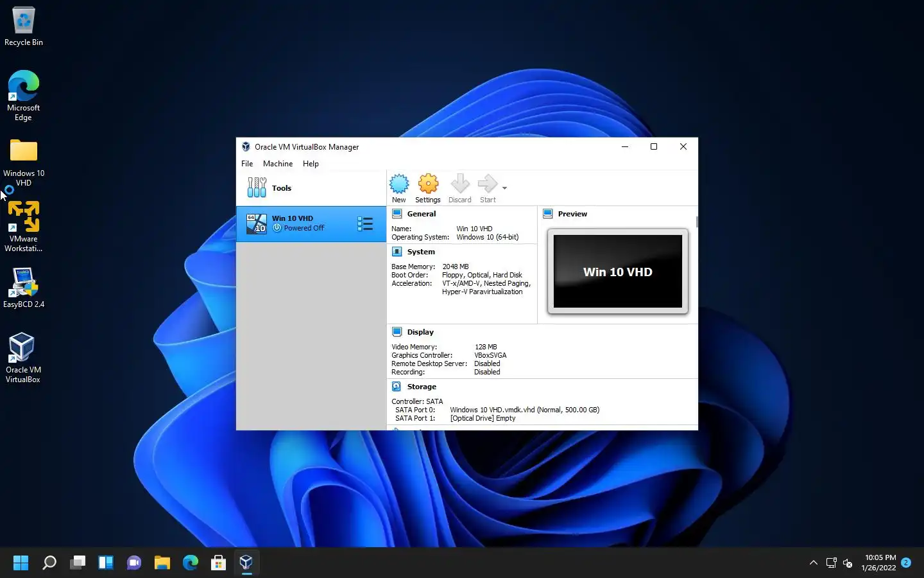Click the General section heading

[422, 214]
